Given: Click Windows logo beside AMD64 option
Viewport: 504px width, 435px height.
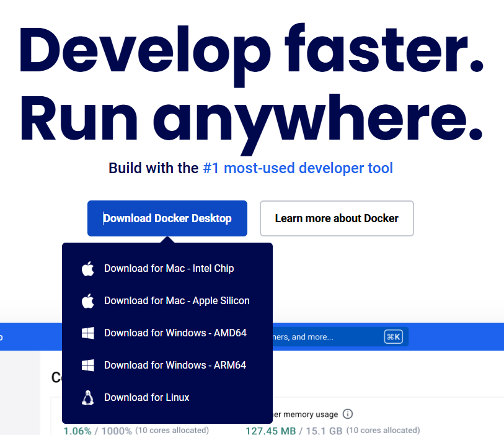Looking at the screenshot, I should (88, 333).
